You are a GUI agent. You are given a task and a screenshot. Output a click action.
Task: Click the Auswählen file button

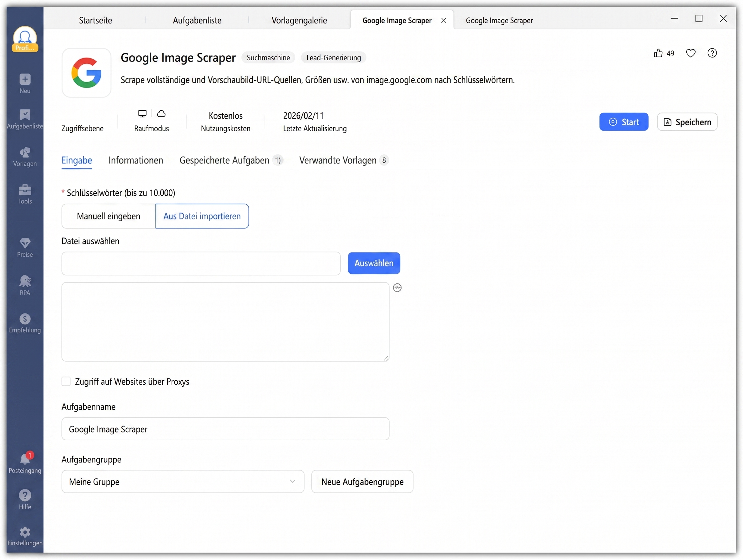pos(374,263)
